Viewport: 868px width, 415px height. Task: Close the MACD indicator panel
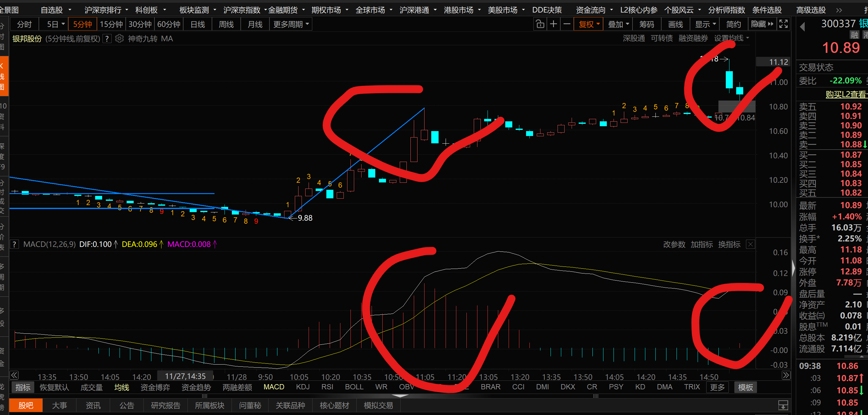tap(750, 244)
